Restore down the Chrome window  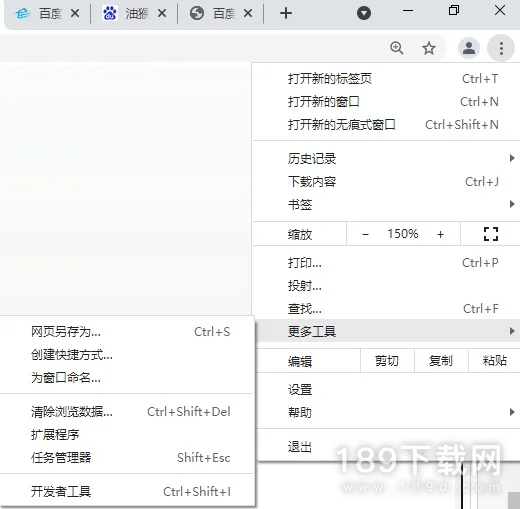[454, 10]
